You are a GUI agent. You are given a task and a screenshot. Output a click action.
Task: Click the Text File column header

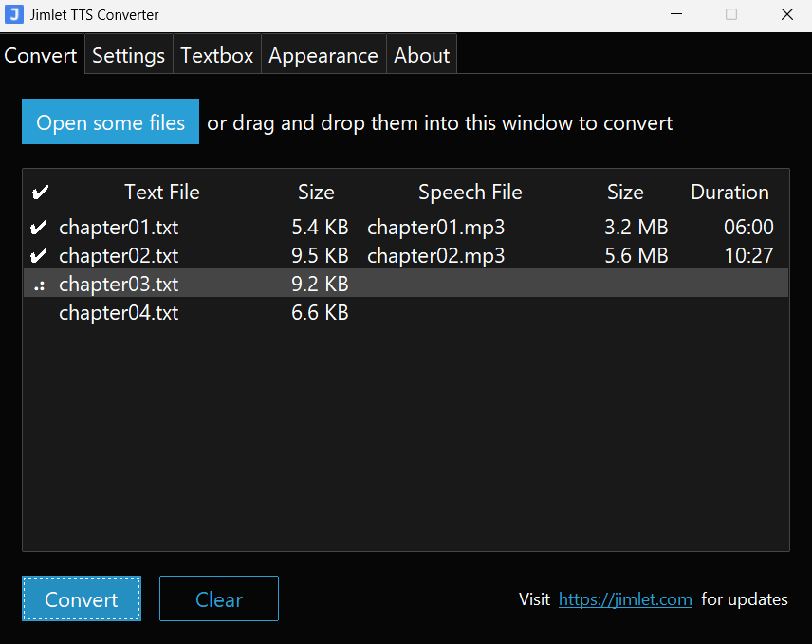click(161, 192)
